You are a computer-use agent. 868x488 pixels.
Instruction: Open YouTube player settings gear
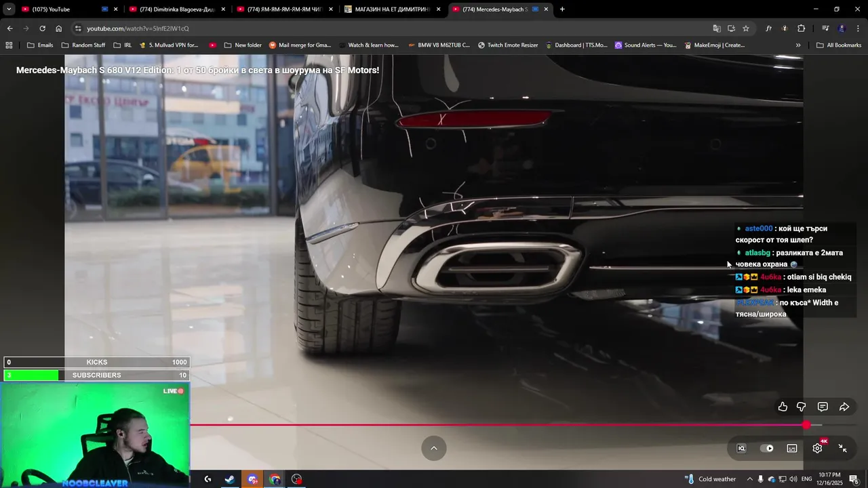tap(817, 448)
